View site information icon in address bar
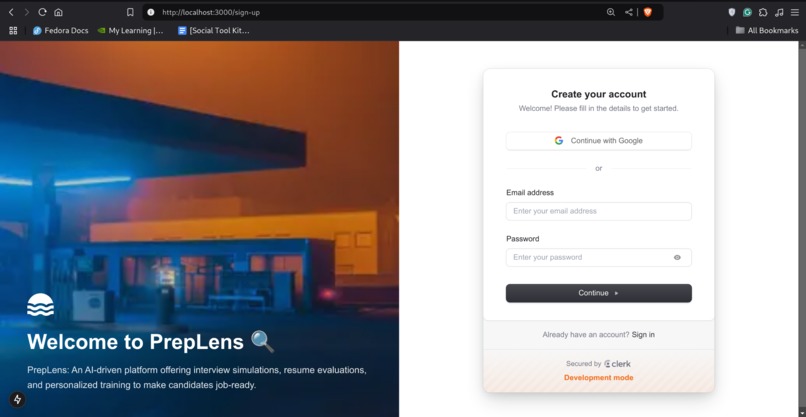This screenshot has width=806, height=417. point(151,12)
